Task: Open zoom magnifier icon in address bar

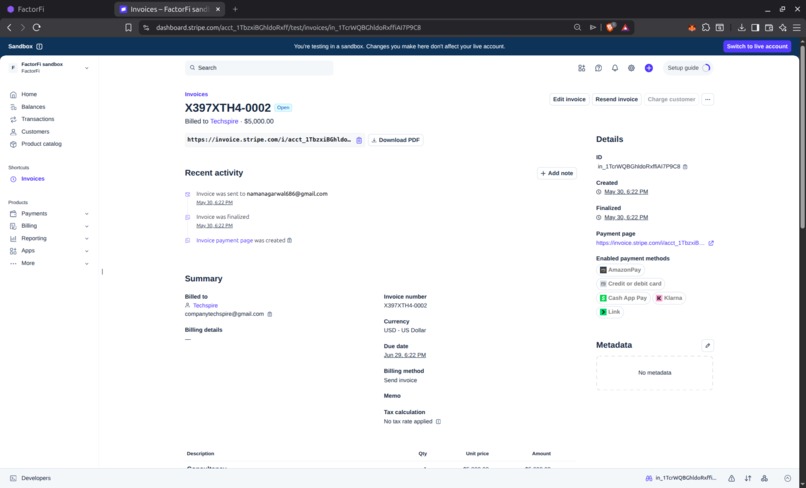Action: tap(577, 27)
